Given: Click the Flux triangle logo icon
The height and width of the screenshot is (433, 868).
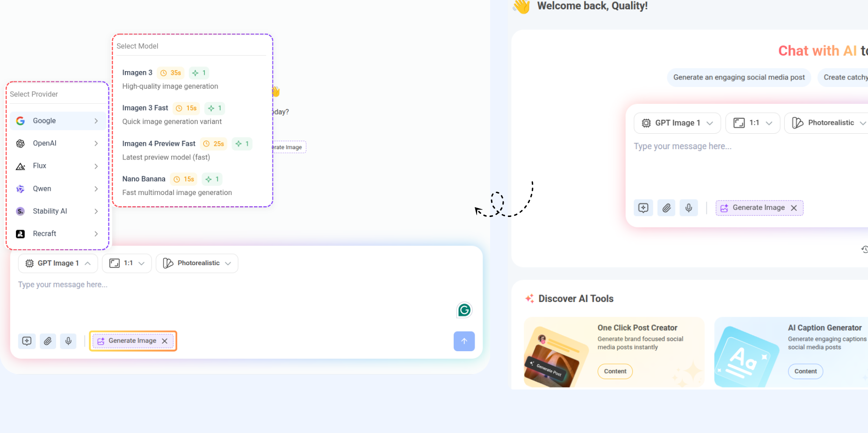Looking at the screenshot, I should click(21, 166).
